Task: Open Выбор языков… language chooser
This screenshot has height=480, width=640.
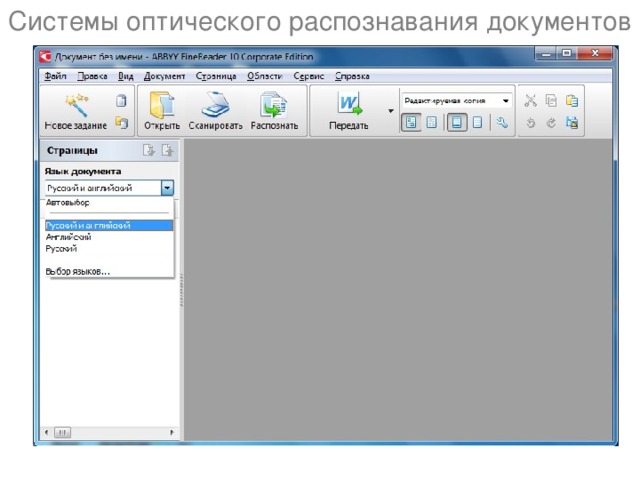Action: coord(109,271)
